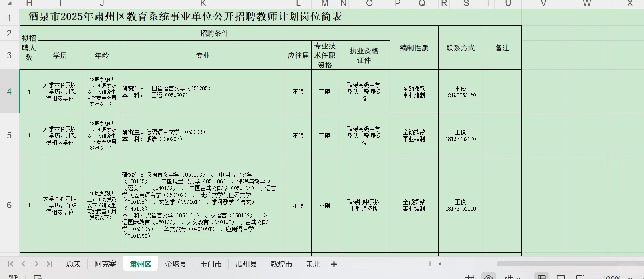The width and height of the screenshot is (644, 279).
Task: Switch to the 肃北 sheet tab
Action: 313,264
